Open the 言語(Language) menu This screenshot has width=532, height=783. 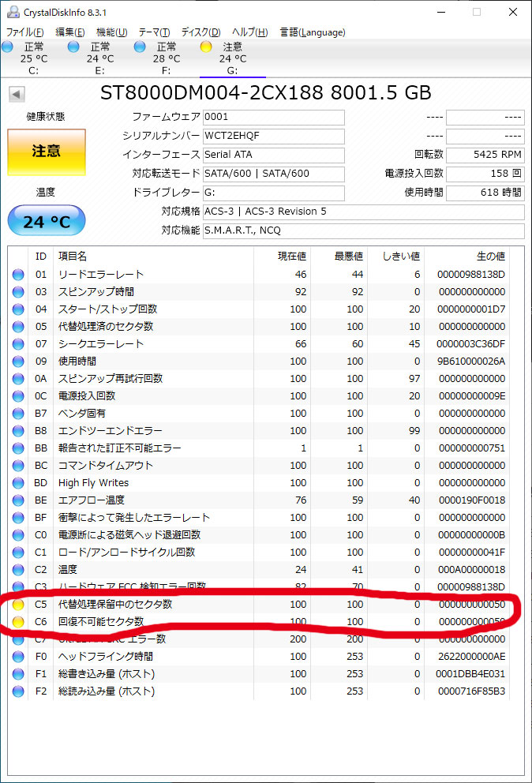click(x=313, y=32)
